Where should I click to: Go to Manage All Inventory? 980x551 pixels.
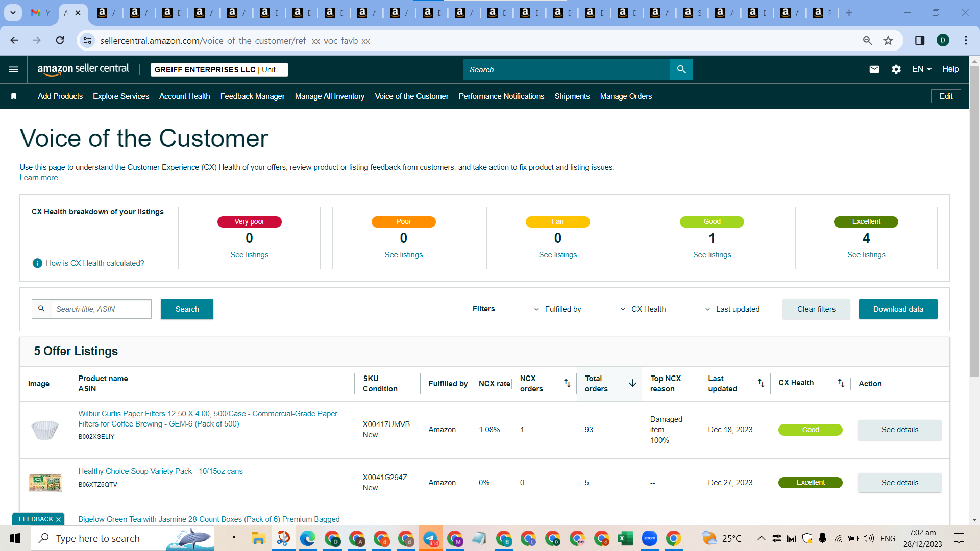click(330, 96)
